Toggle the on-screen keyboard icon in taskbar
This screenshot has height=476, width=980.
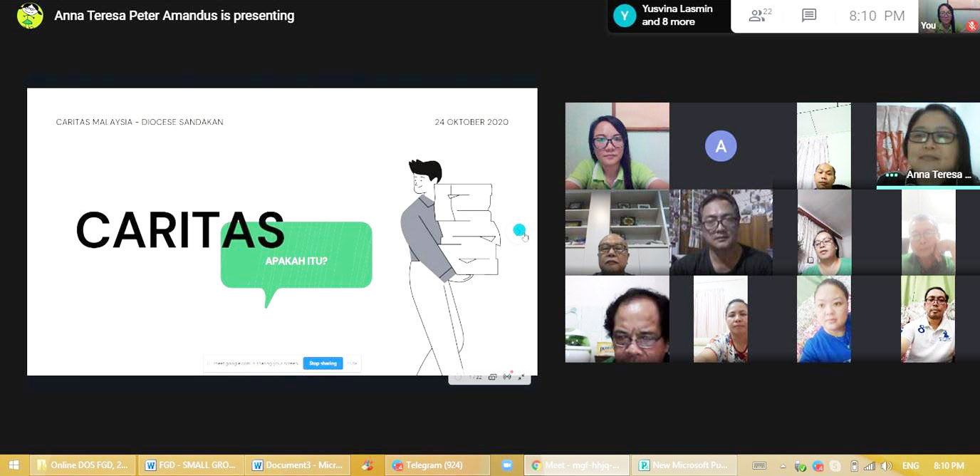759,466
